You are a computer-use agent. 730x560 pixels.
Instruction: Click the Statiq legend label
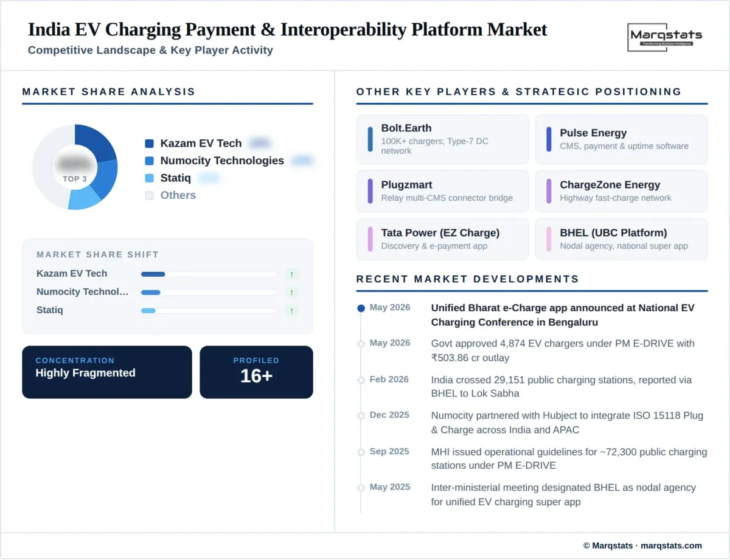point(175,178)
